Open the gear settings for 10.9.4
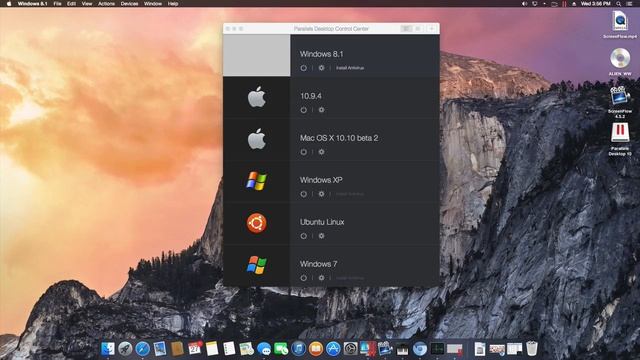Viewport: 640px width, 360px height. point(322,110)
